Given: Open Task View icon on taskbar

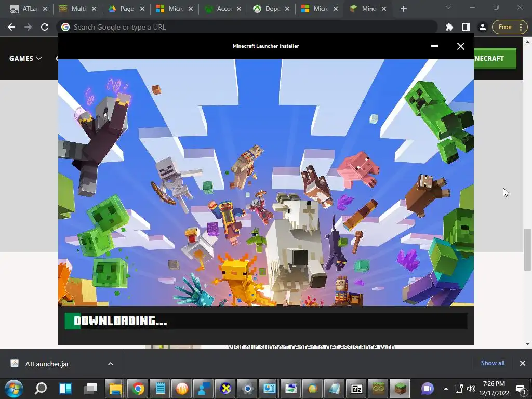Looking at the screenshot, I should click(90, 389).
